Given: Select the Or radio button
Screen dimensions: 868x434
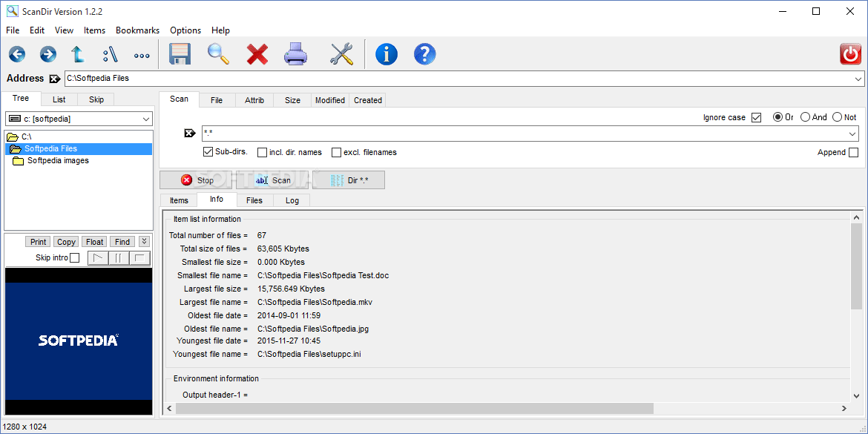Looking at the screenshot, I should [777, 116].
